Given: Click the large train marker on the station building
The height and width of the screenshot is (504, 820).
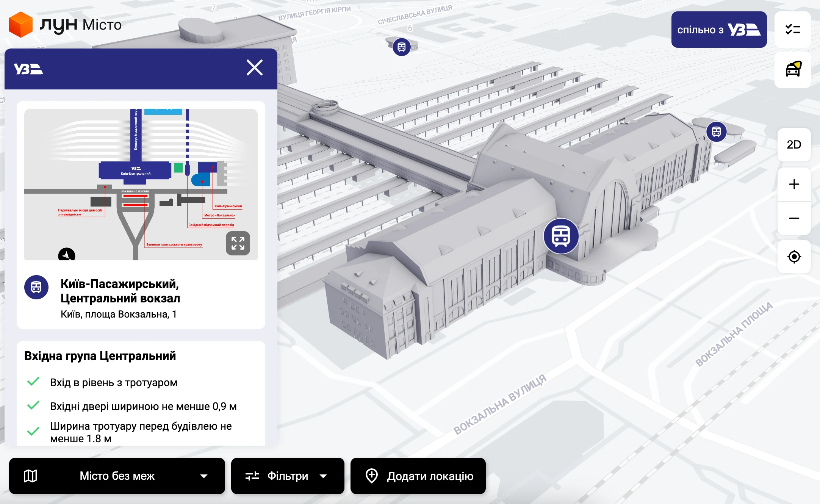Looking at the screenshot, I should click(561, 236).
